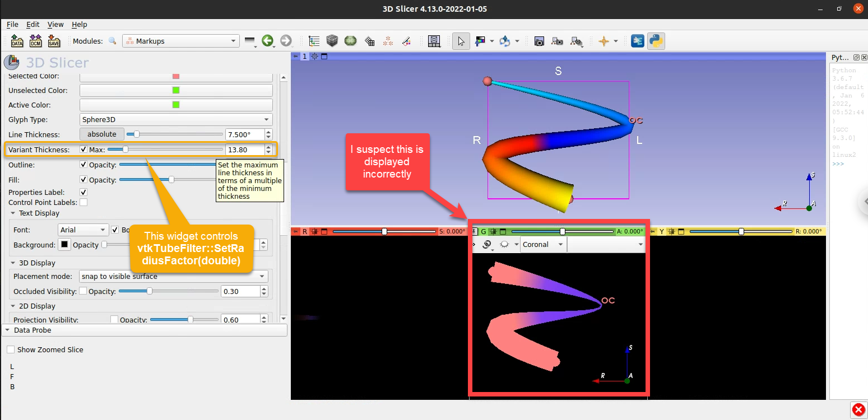Open the DATA load button
Screen dimensions: 868x420
click(x=17, y=41)
